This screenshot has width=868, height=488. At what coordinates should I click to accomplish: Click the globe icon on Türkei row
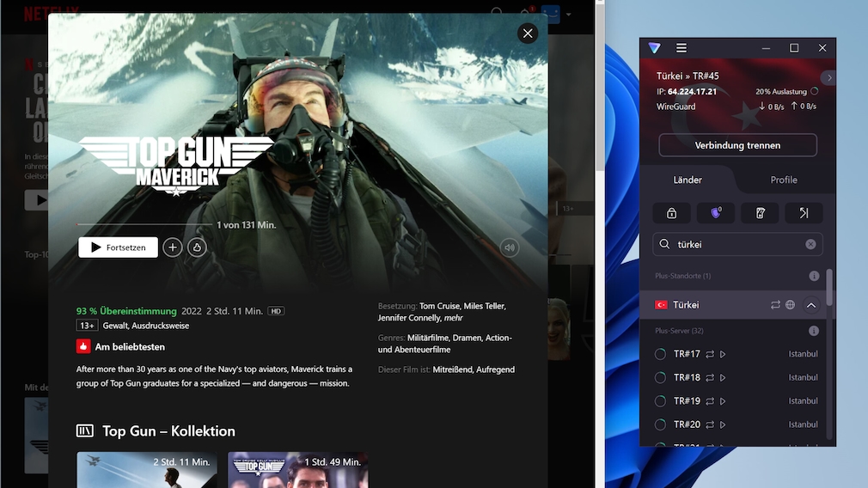pos(791,305)
